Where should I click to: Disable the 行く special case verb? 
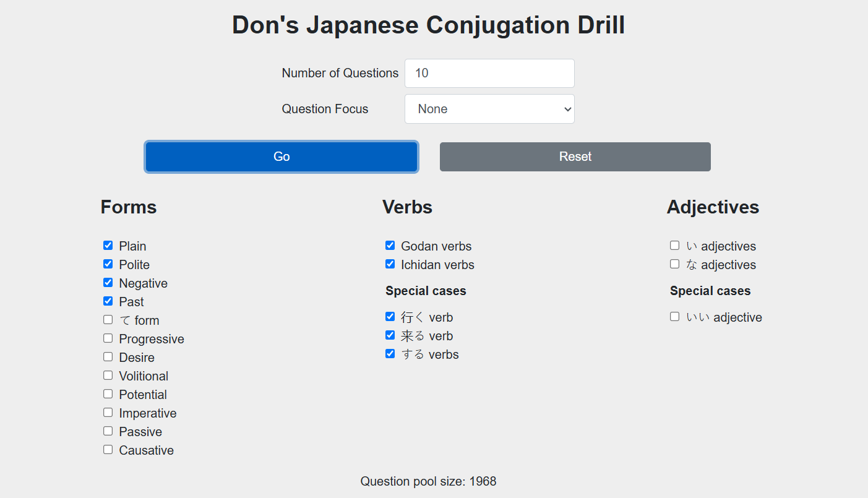[390, 316]
